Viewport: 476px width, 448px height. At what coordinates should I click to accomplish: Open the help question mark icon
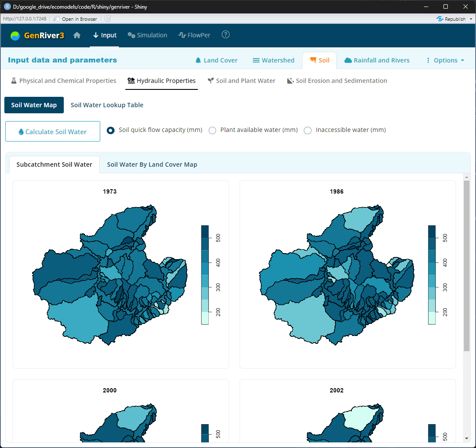click(226, 35)
